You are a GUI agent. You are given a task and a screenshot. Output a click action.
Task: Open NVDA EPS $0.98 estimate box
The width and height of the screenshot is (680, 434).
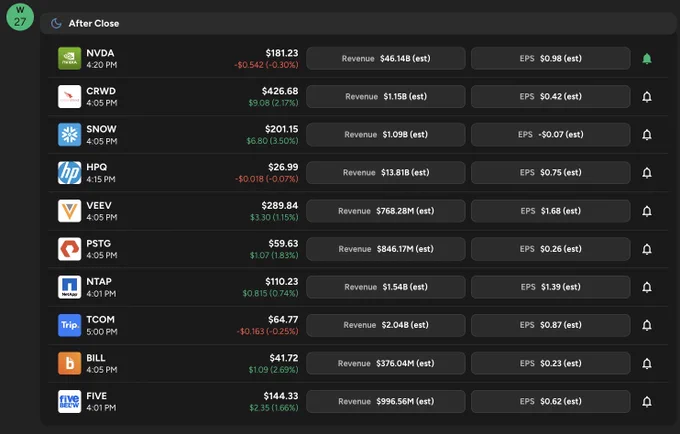pos(551,59)
